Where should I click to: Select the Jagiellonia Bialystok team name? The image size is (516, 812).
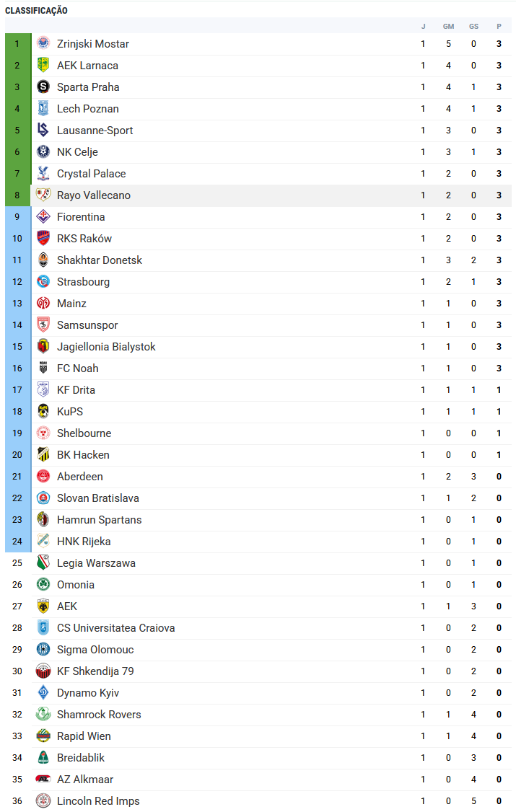[x=106, y=347]
